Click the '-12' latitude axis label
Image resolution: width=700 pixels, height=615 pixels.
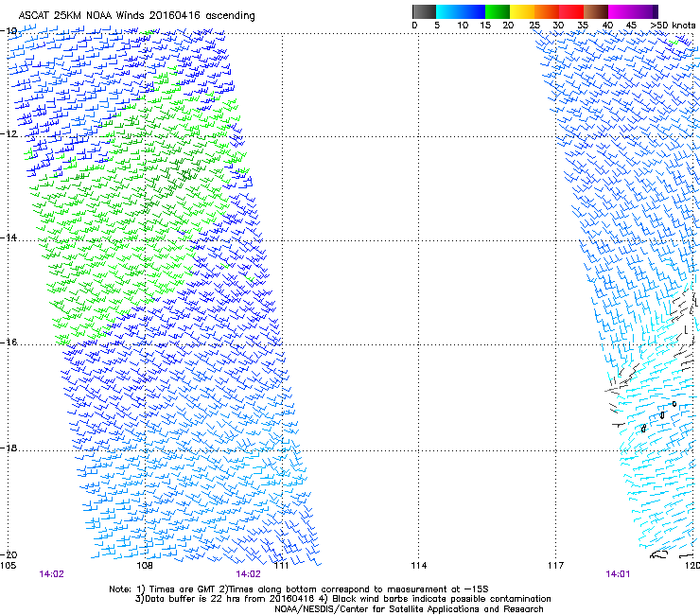[x=9, y=134]
